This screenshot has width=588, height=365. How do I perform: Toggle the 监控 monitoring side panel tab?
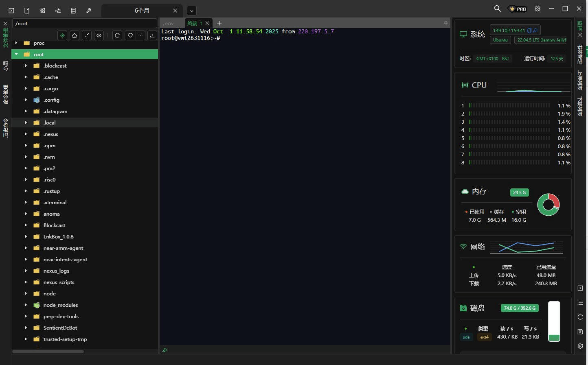[x=580, y=26]
